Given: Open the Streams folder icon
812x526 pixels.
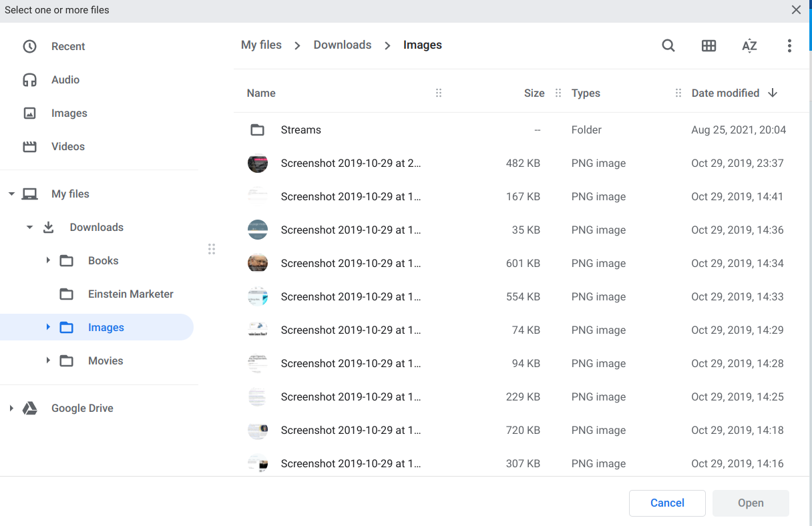Looking at the screenshot, I should [x=258, y=130].
